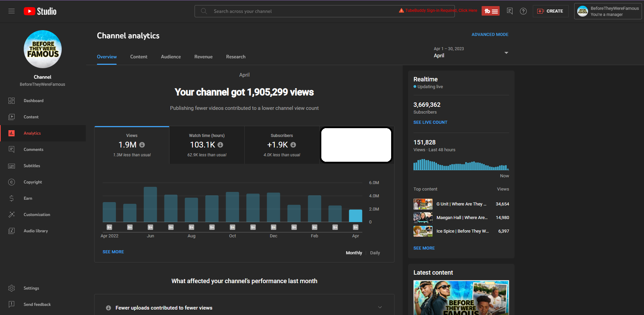Switch to the Audience tab

point(171,57)
